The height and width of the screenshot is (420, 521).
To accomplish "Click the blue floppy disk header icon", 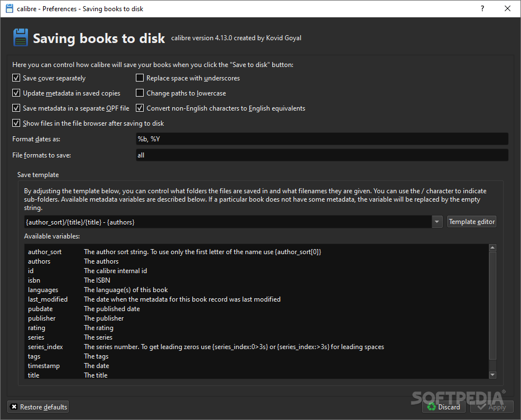I will pos(21,37).
